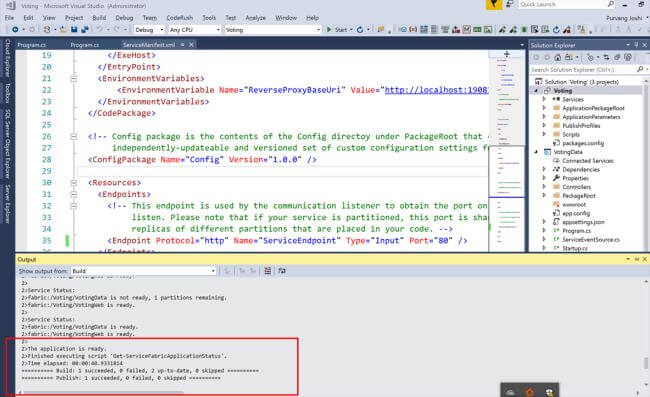Expand the Scripts folder
This screenshot has height=397, width=650.
tap(544, 134)
